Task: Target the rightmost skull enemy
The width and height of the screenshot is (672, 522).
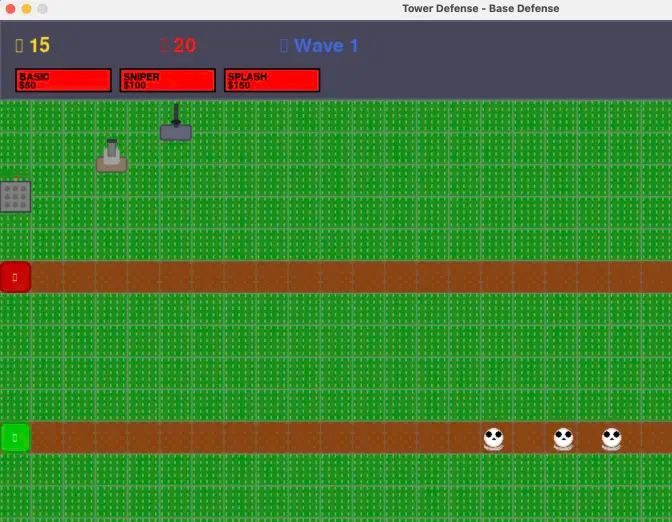Action: pos(611,438)
